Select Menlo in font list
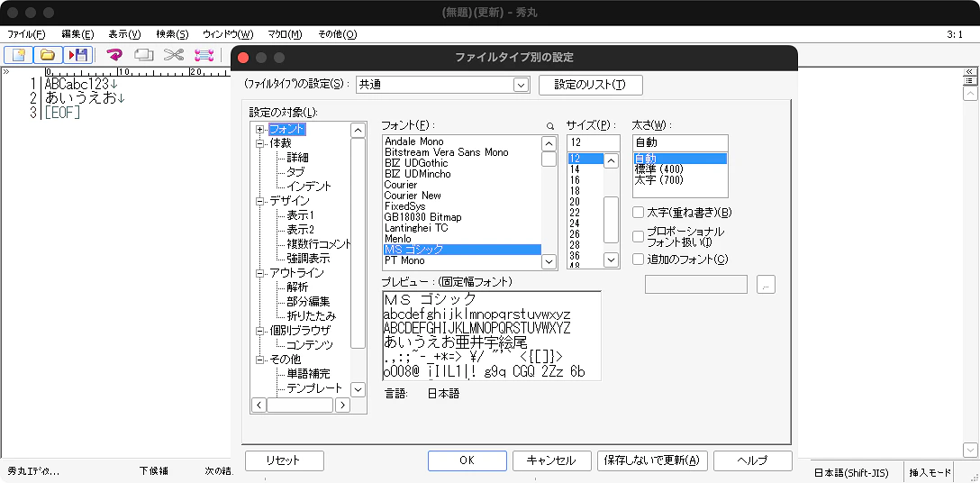 click(397, 239)
